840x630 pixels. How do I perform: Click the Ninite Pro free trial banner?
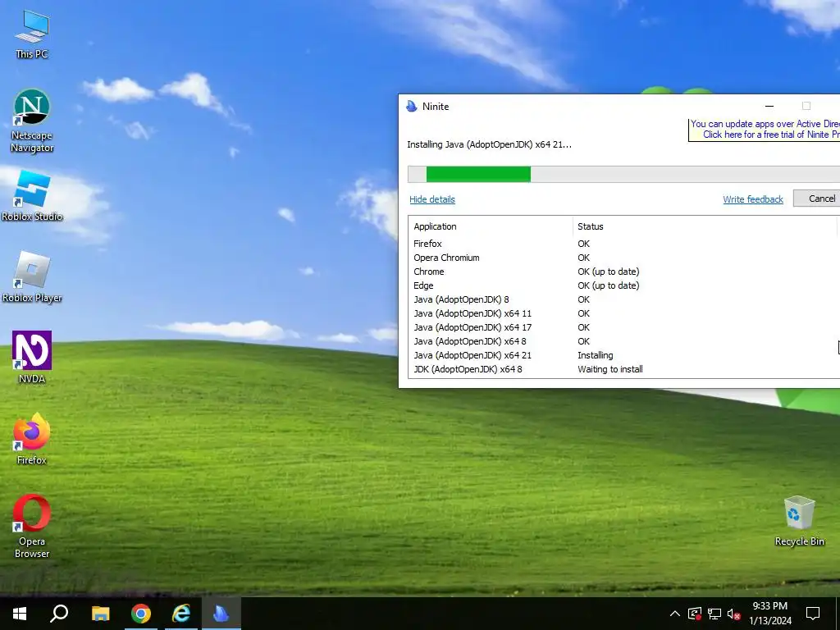click(765, 129)
